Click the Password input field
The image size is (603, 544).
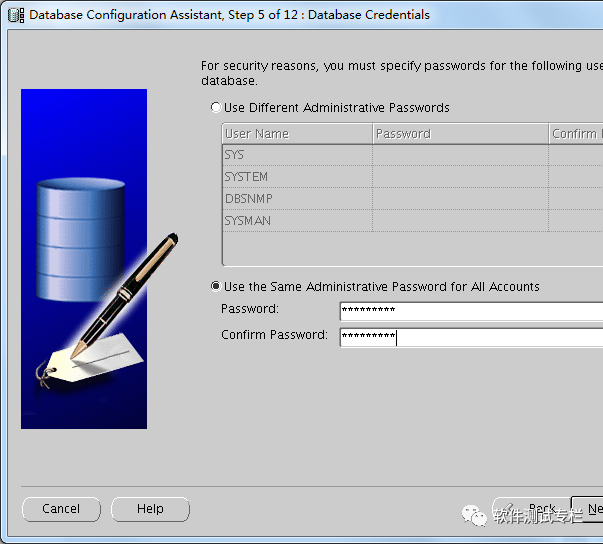pos(471,311)
